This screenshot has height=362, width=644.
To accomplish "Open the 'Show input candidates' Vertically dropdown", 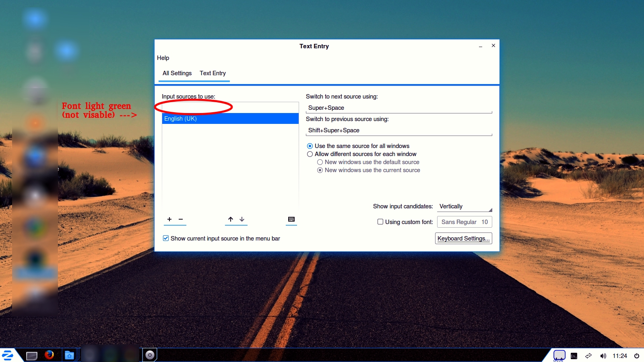I will 465,206.
